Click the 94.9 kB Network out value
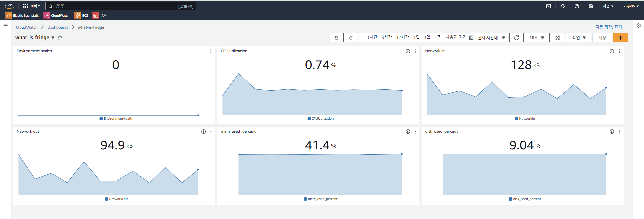Image resolution: width=644 pixels, height=219 pixels. [116, 145]
